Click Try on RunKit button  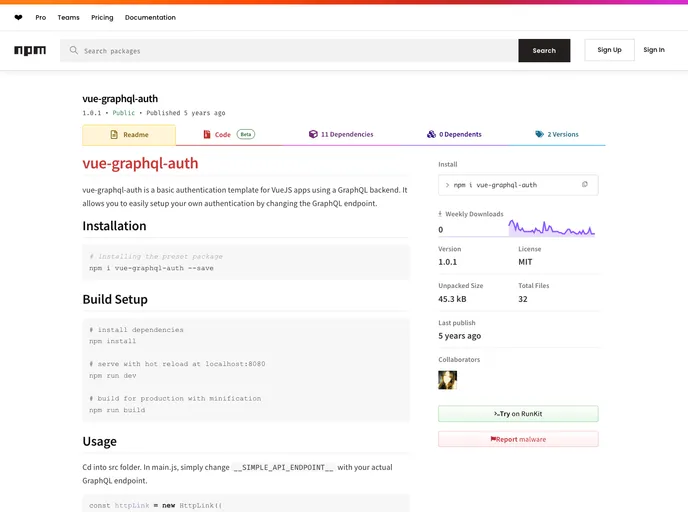click(x=518, y=414)
